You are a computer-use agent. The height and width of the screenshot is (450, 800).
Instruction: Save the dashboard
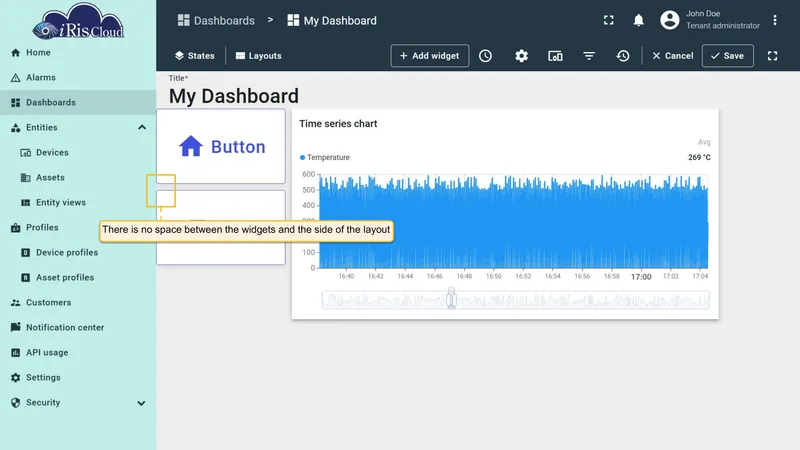[728, 56]
